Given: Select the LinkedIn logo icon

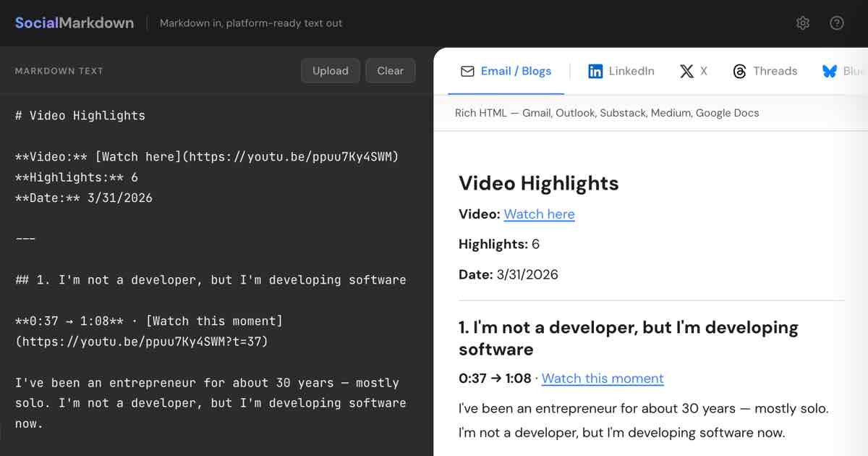Looking at the screenshot, I should [x=595, y=71].
